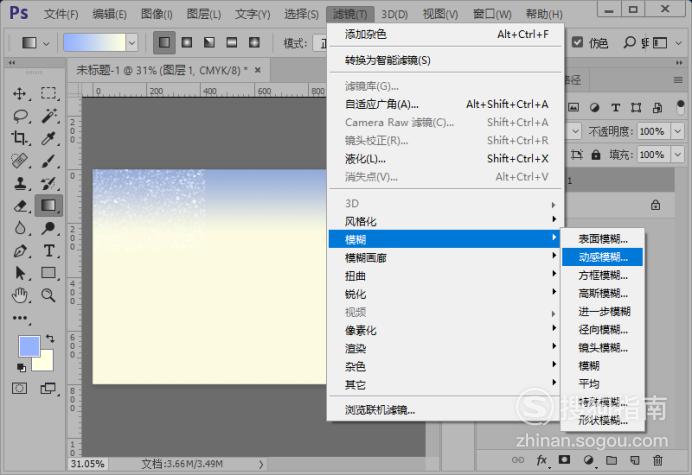
Task: Select the Brush tool
Action: point(49,161)
